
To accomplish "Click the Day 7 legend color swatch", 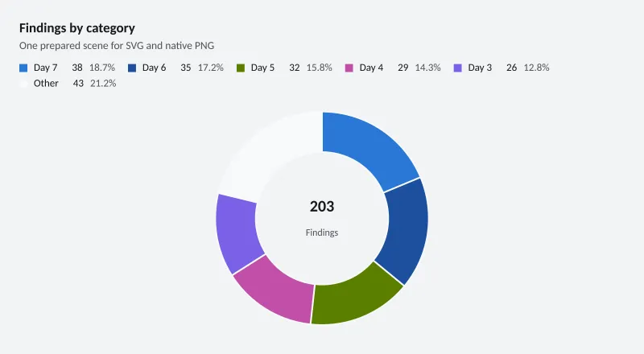I will pyautogui.click(x=23, y=68).
